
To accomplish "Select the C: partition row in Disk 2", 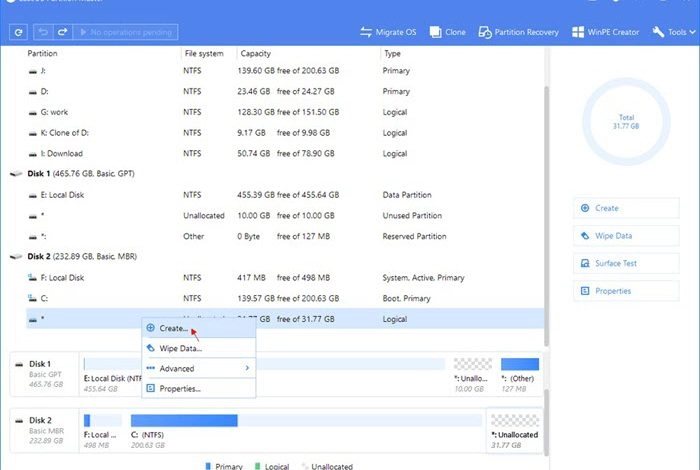I will click(285, 298).
